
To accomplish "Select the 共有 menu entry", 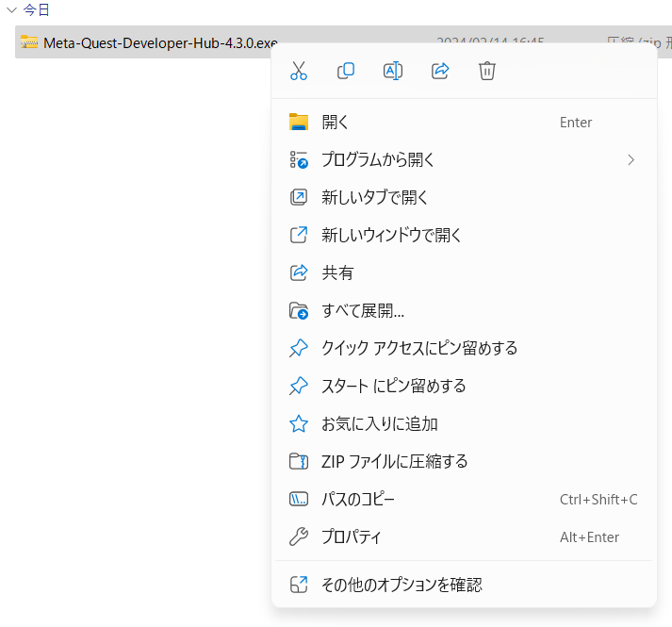I will tap(337, 272).
